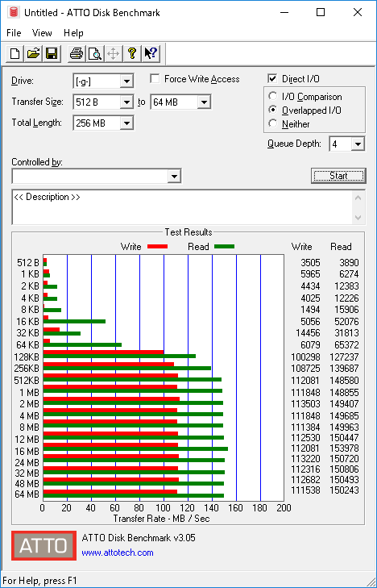Open Print Preview toolbar icon
377x588 pixels.
tap(95, 53)
